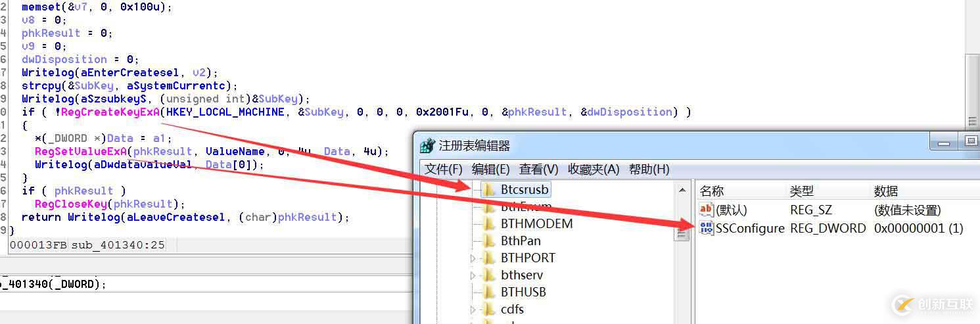Select the BTHUSB registry key
Viewport: 980px width, 324px height.
(x=523, y=292)
